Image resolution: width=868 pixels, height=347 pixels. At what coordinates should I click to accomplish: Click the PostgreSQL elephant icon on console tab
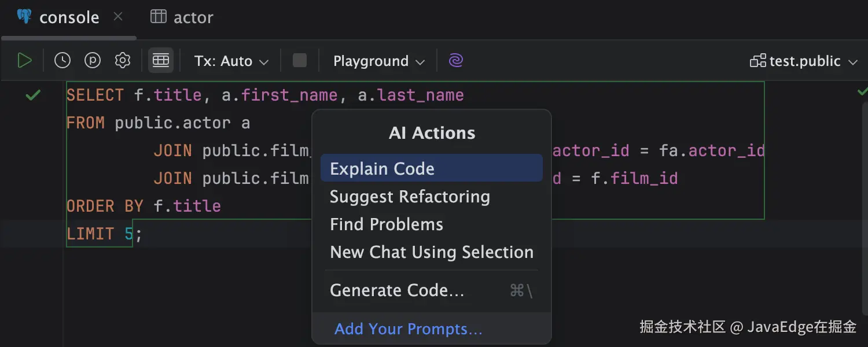[24, 17]
